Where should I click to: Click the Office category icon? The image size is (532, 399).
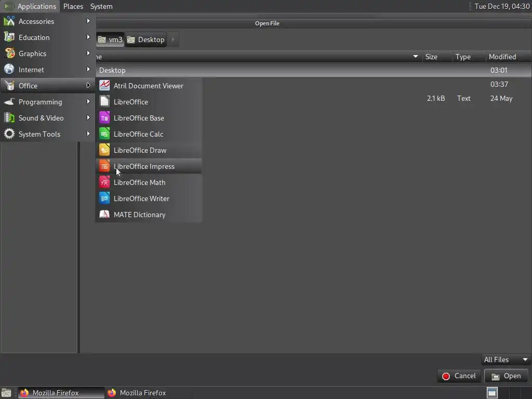pos(9,86)
